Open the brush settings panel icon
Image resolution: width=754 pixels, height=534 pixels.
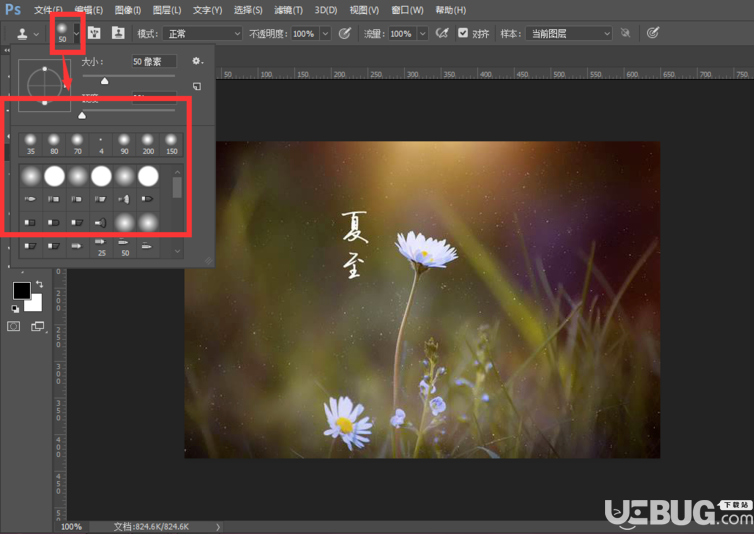click(x=94, y=33)
